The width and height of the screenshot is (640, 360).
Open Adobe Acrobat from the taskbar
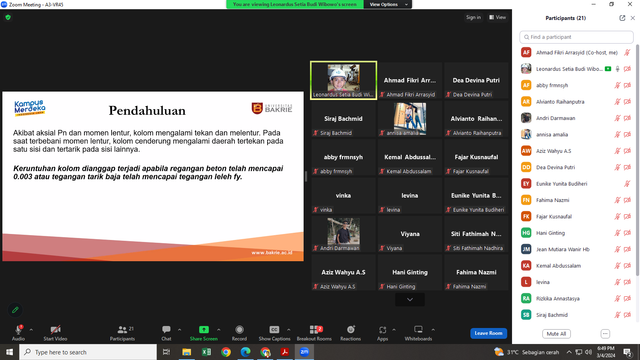click(284, 352)
